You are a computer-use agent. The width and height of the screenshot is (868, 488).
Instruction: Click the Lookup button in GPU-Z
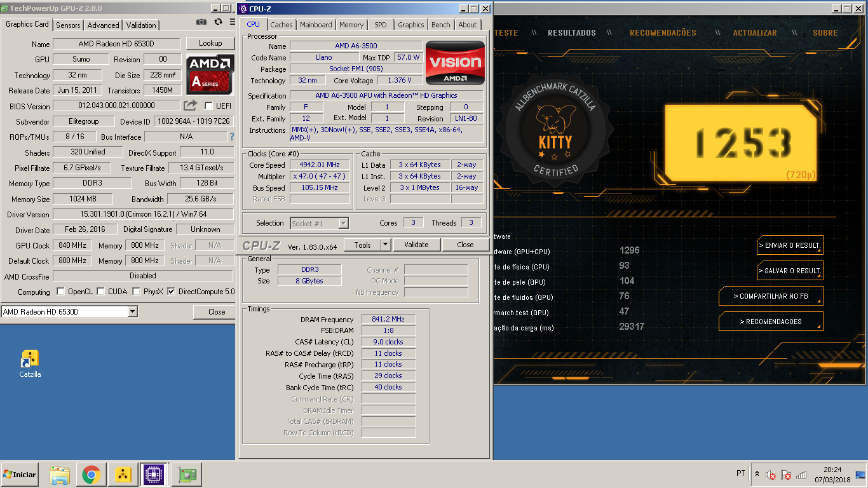click(x=210, y=43)
